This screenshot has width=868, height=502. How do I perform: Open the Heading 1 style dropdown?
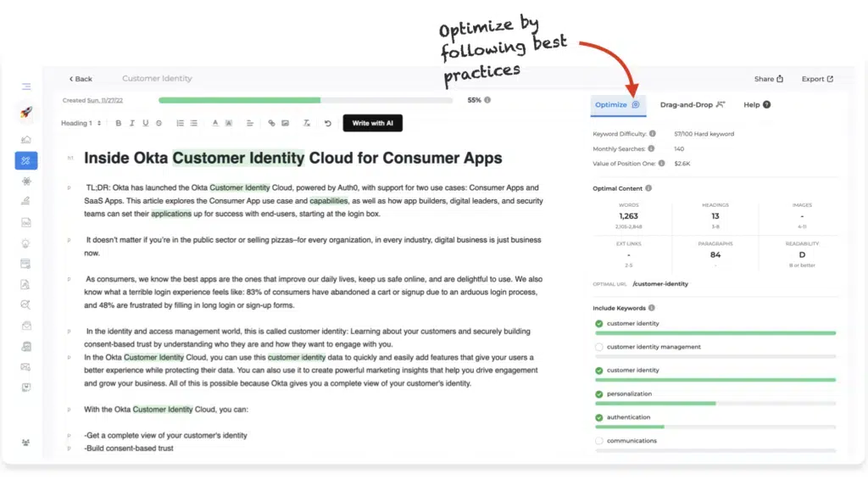pyautogui.click(x=81, y=123)
